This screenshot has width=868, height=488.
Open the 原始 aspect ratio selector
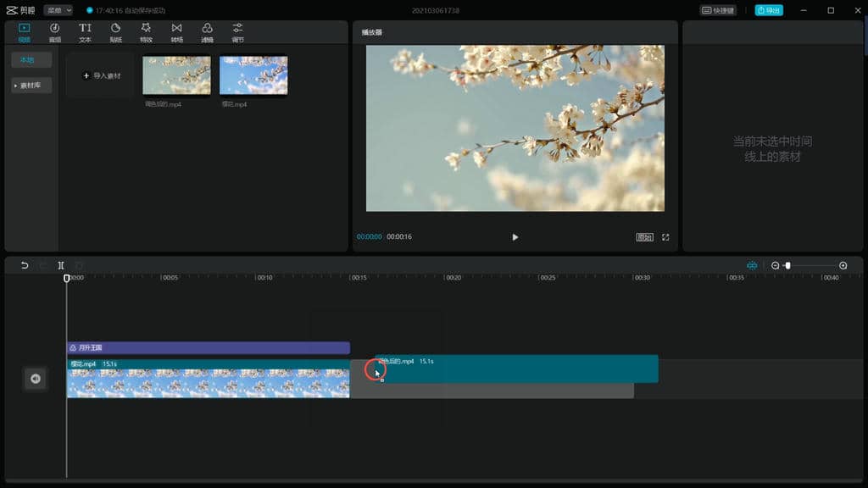(644, 237)
